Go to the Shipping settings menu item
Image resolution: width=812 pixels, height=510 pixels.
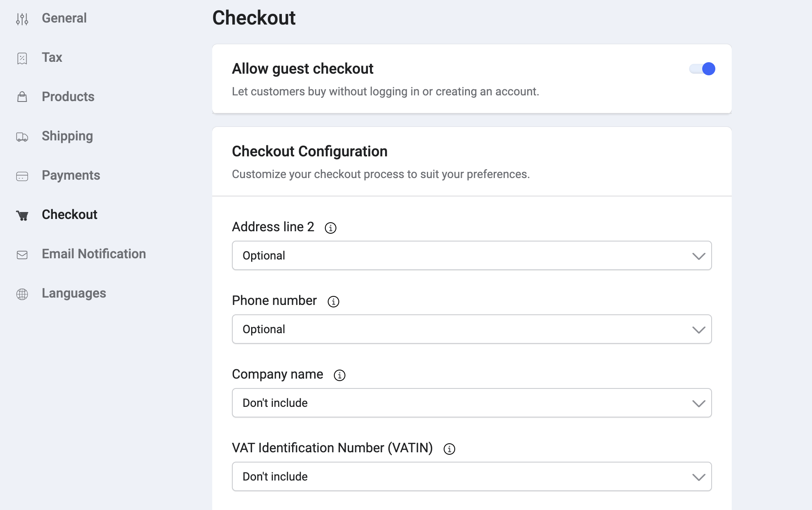point(67,136)
